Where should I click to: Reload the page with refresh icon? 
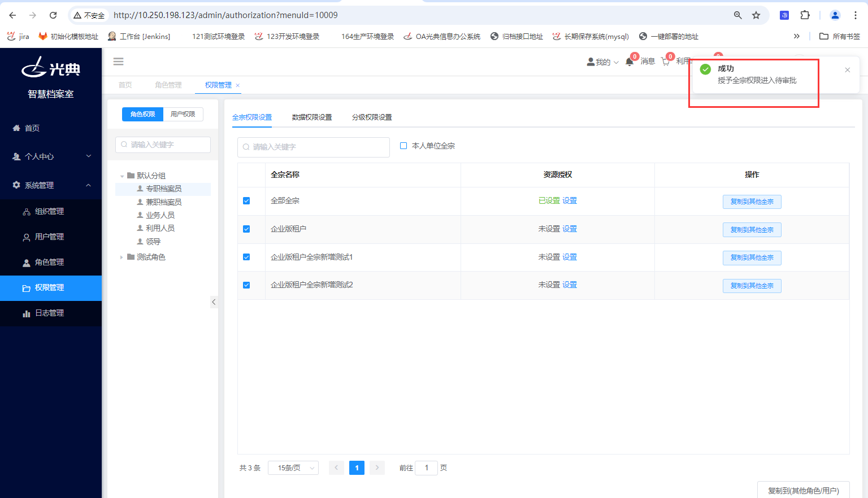click(53, 15)
